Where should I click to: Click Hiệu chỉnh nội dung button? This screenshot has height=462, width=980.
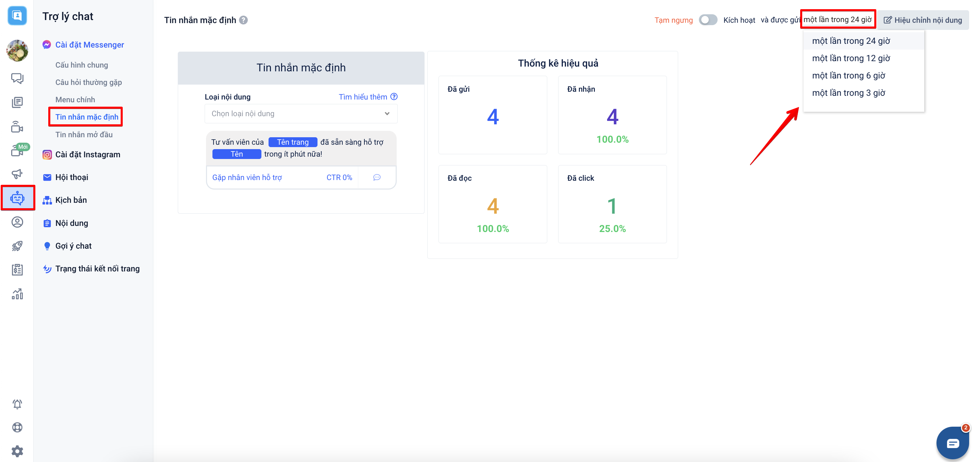pyautogui.click(x=923, y=20)
